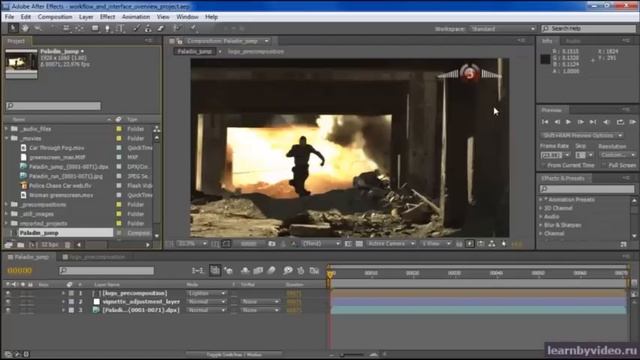Viewport: 640px width, 360px height.
Task: Select the Hand tool
Action: 25,28
